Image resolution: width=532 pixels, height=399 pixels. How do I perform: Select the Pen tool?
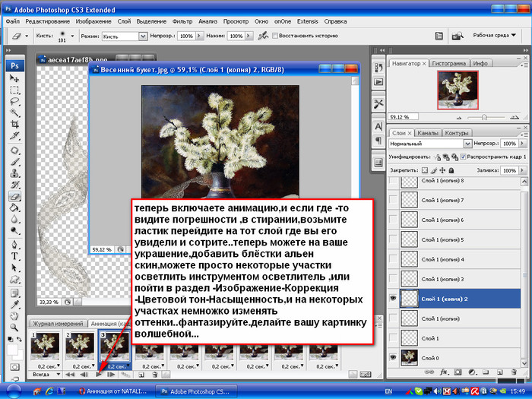(x=14, y=245)
